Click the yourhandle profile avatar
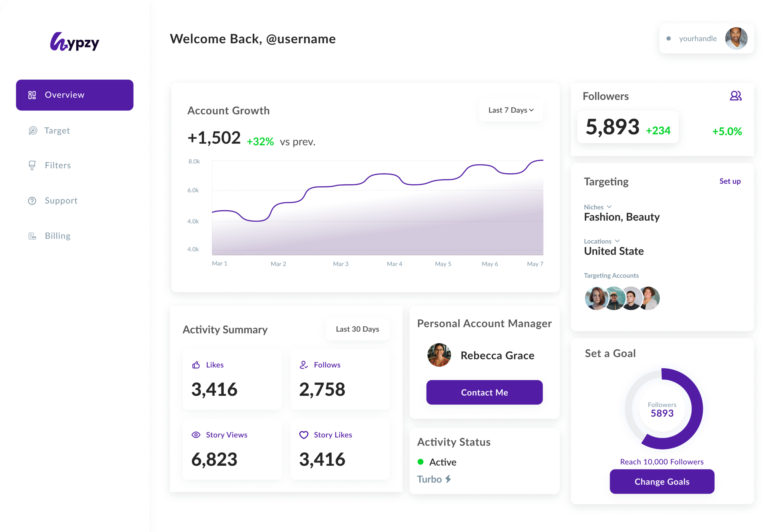 (736, 39)
